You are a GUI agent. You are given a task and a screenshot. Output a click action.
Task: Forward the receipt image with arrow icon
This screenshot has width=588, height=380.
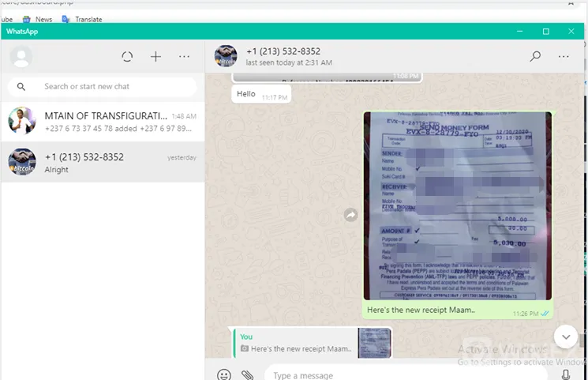pyautogui.click(x=350, y=215)
